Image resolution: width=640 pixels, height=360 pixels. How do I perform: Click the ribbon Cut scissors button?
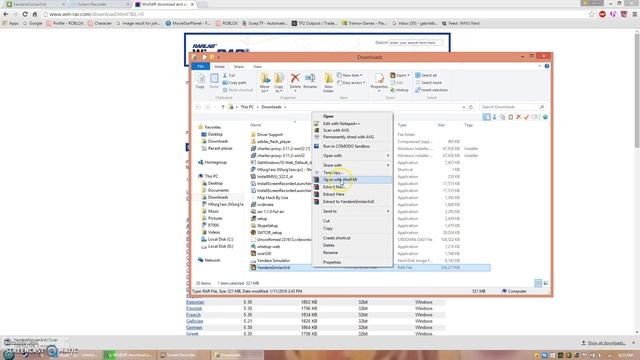[229, 76]
